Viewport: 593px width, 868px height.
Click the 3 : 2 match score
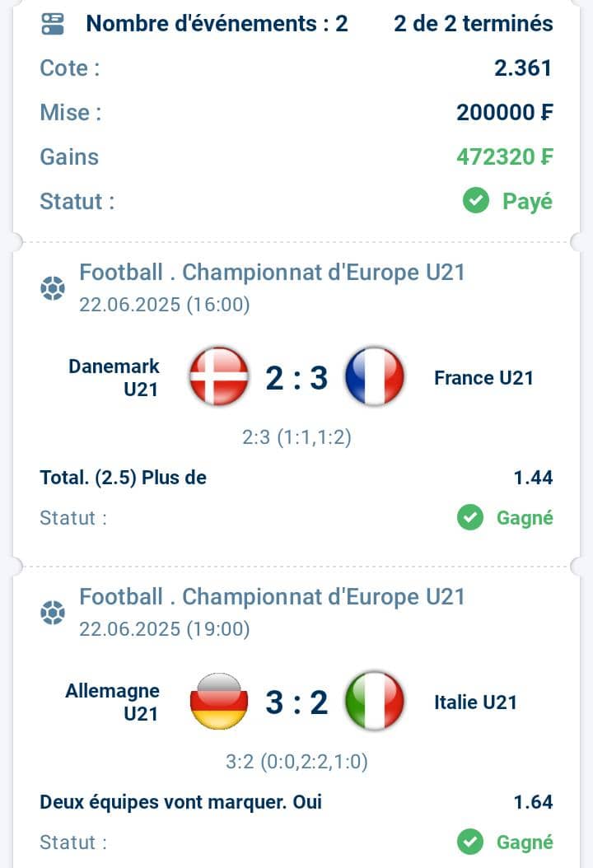pos(296,702)
